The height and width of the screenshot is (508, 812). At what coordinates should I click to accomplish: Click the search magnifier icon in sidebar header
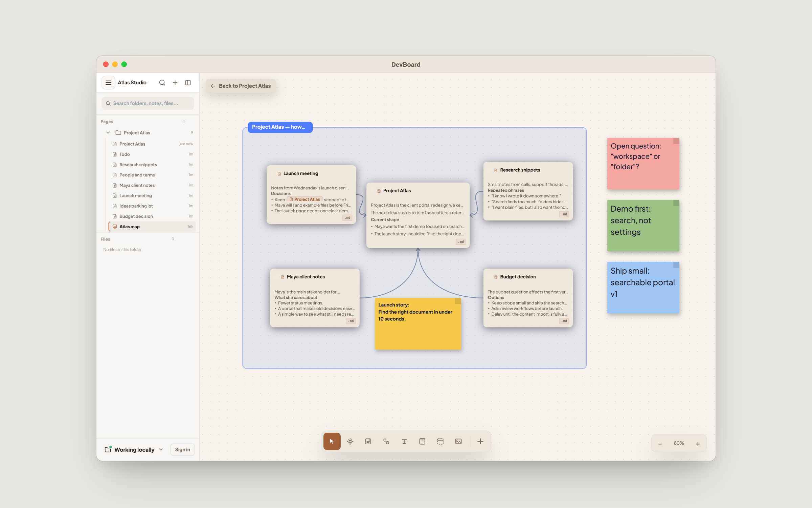[x=162, y=83]
